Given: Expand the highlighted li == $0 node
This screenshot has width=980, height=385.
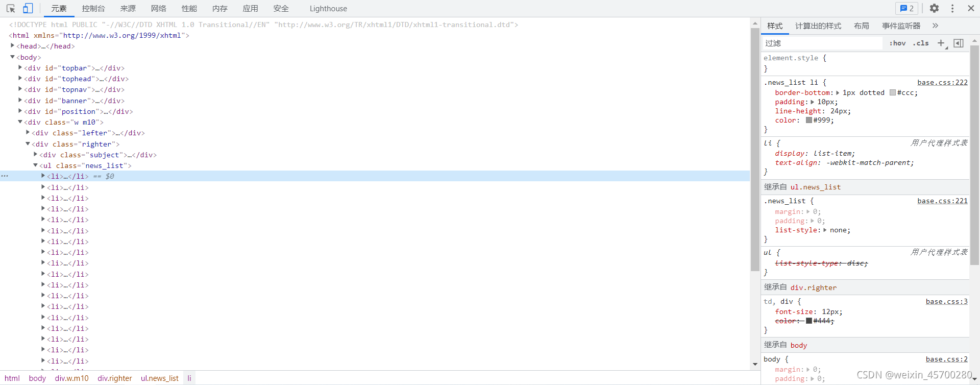Looking at the screenshot, I should (x=43, y=176).
